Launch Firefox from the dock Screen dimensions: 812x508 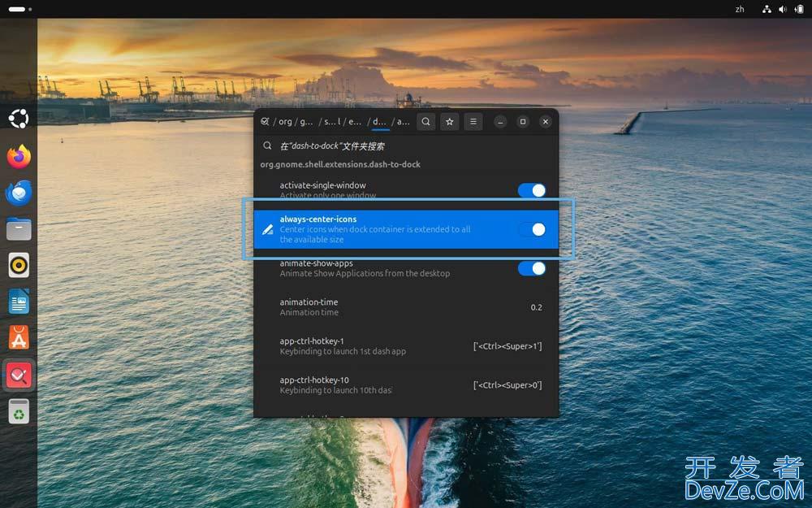19,157
